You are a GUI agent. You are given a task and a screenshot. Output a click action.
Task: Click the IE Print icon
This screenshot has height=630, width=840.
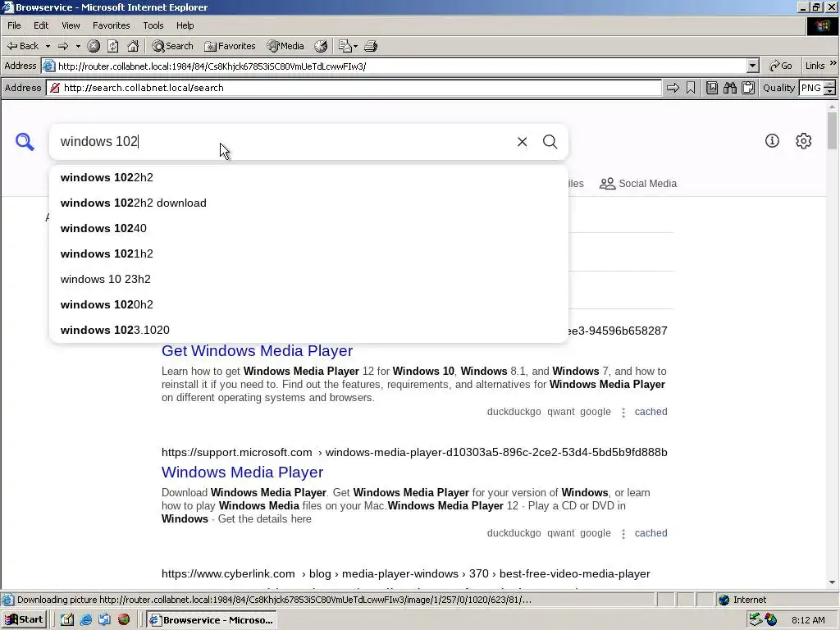point(371,46)
